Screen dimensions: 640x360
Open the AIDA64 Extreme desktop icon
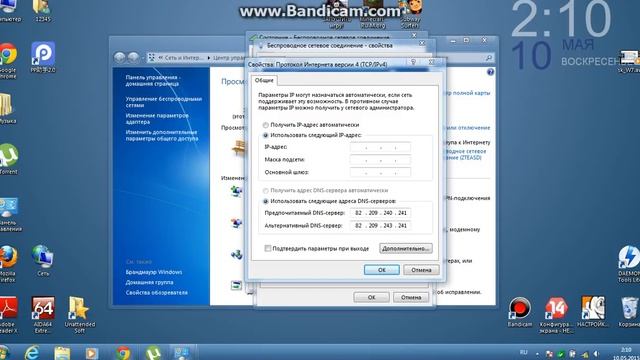[43, 315]
